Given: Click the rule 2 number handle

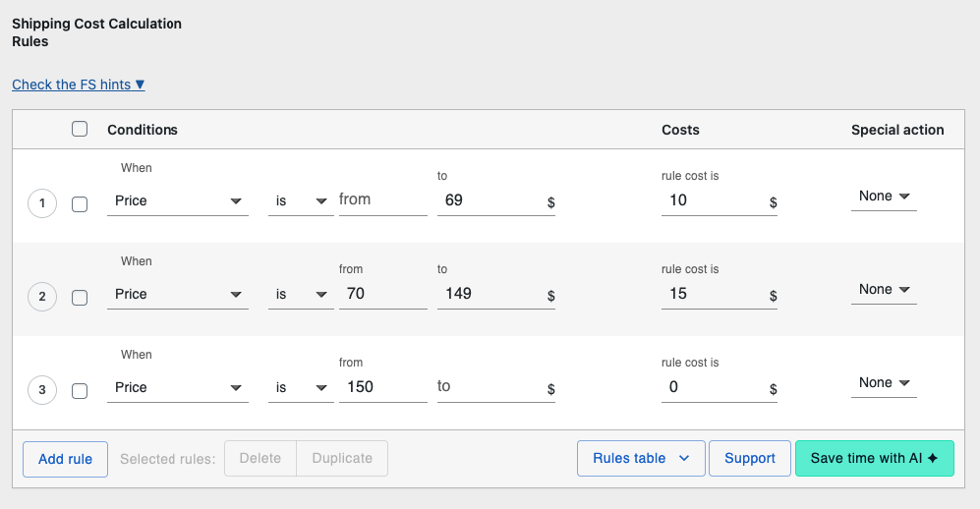Looking at the screenshot, I should click(x=42, y=297).
